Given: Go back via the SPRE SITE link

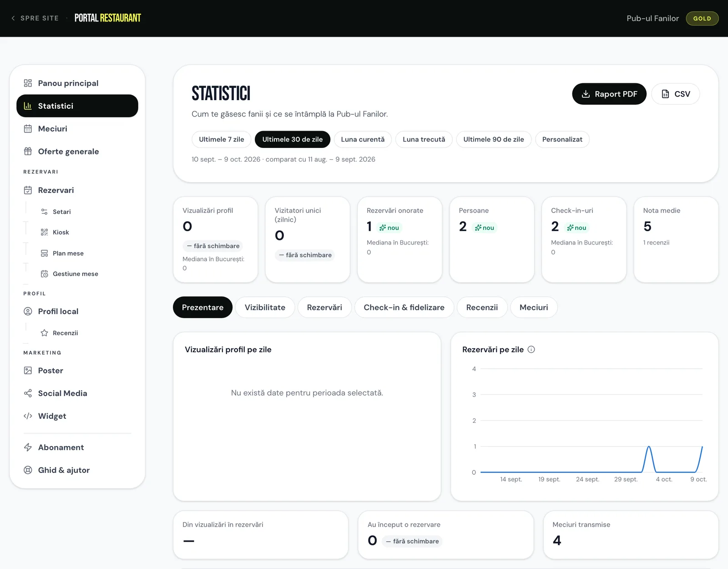Looking at the screenshot, I should pos(35,18).
